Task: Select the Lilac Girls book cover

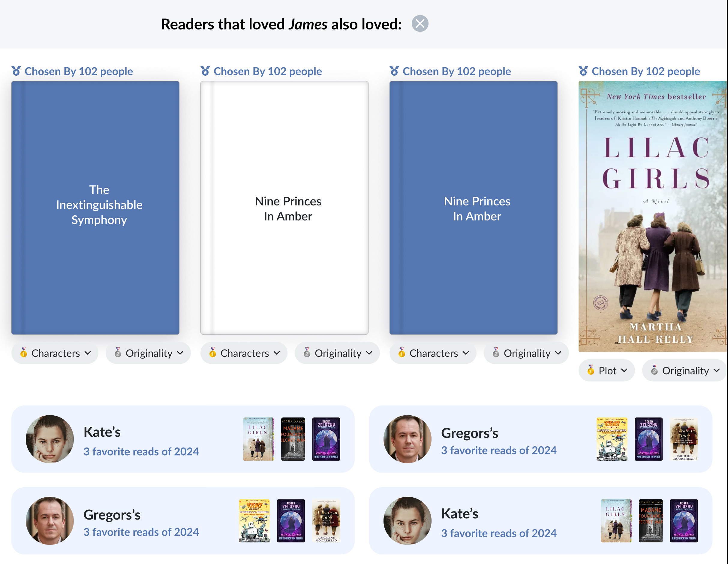Action: [653, 216]
